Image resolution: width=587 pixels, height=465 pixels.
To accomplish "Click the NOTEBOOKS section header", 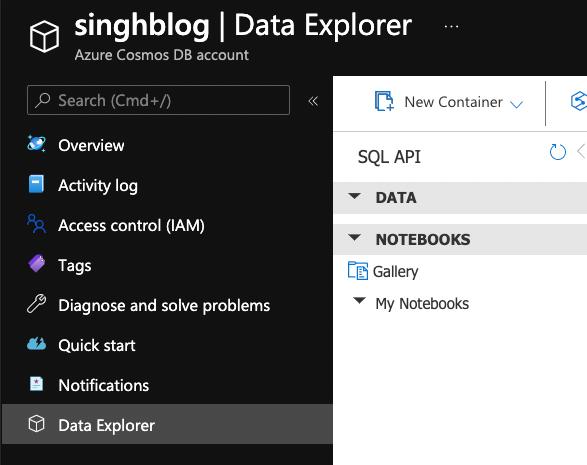I will [460, 239].
